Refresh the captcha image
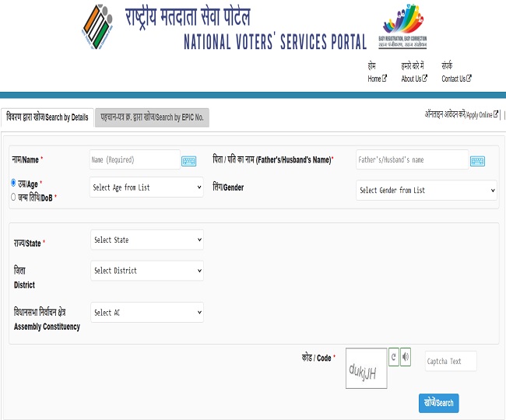The image size is (506, 420). [x=394, y=357]
